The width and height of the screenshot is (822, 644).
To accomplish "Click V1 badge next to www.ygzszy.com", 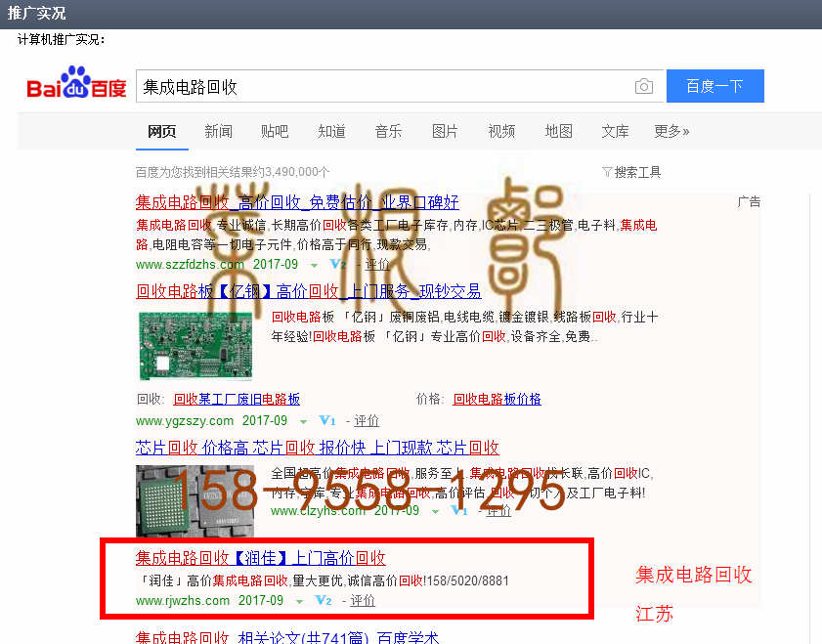I will pos(327,421).
